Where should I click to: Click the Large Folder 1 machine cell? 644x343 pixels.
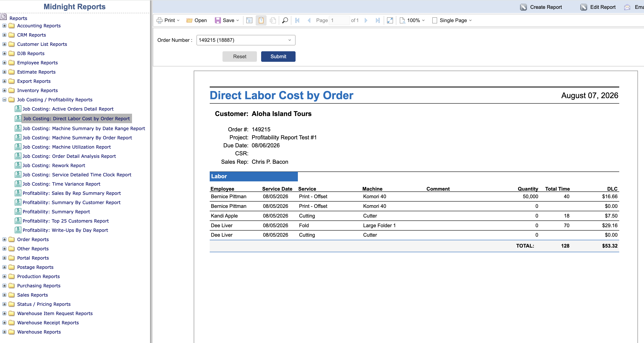point(379,225)
